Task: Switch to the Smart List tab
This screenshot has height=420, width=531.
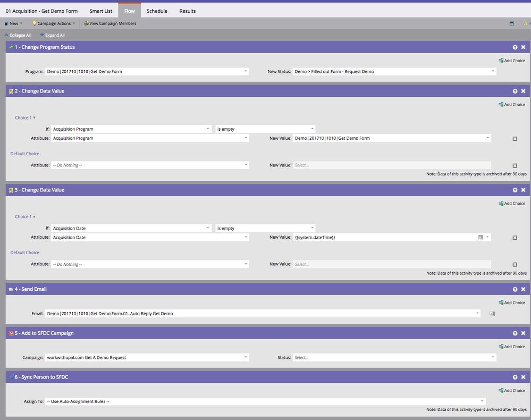Action: tap(101, 11)
